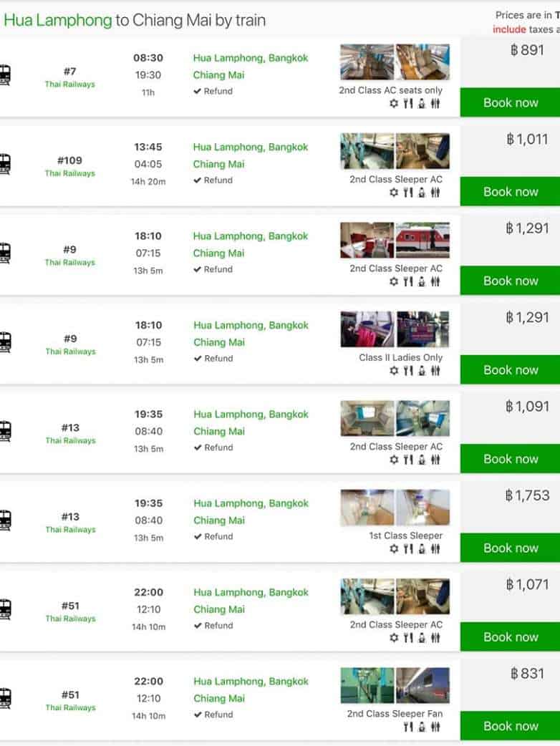Click the food icon on 2nd Class Sleeper Fan row
560x746 pixels.
tap(408, 727)
